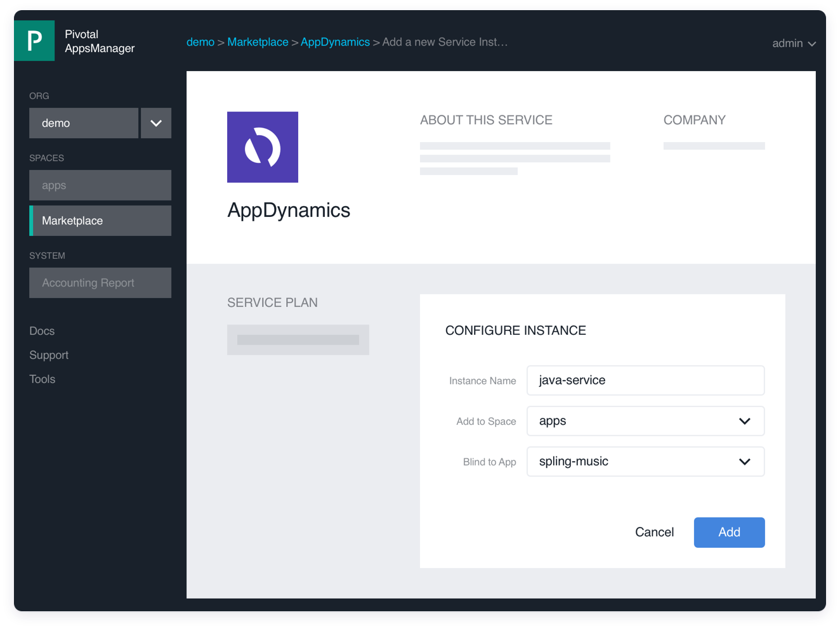
Task: Click the AppDynamics title text
Action: (x=289, y=211)
